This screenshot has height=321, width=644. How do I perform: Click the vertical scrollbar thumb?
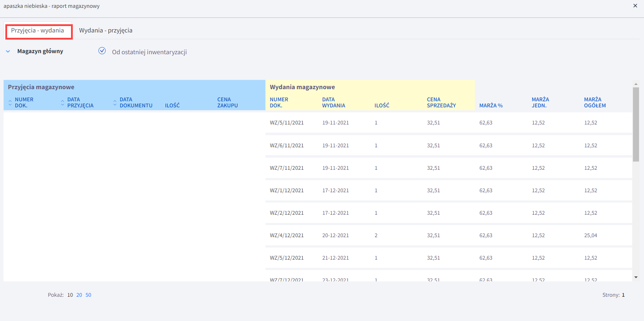point(636,124)
